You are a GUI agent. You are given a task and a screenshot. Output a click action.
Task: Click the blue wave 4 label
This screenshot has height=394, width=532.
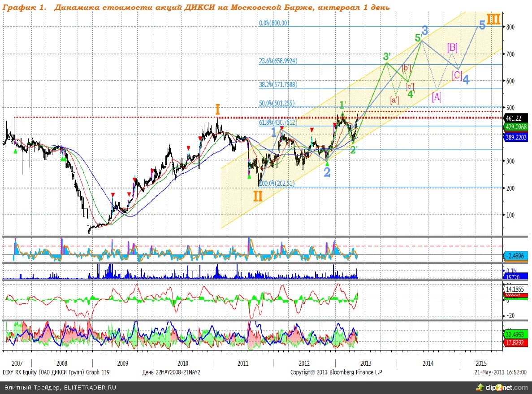(x=466, y=80)
